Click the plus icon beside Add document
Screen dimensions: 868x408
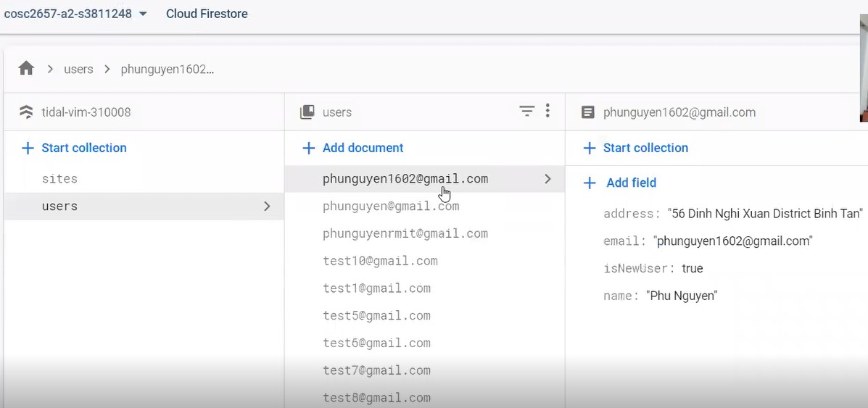[x=308, y=148]
